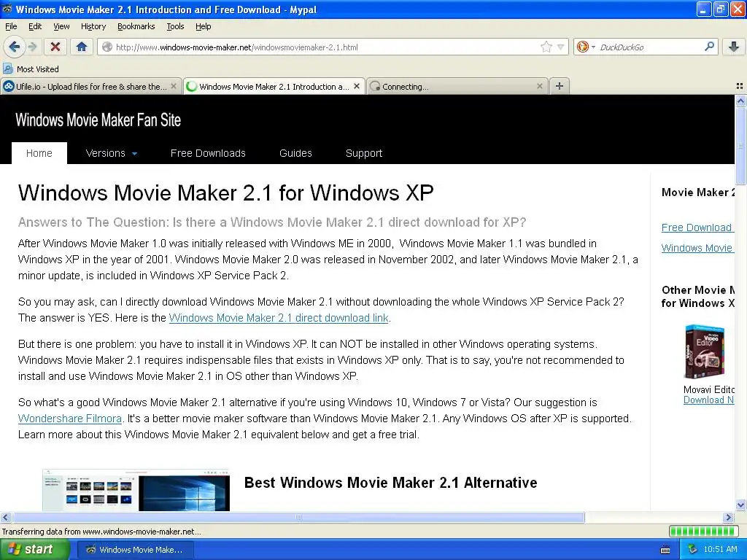The image size is (747, 560).
Task: Open the Most Visited bookmarks folder
Action: pos(31,69)
